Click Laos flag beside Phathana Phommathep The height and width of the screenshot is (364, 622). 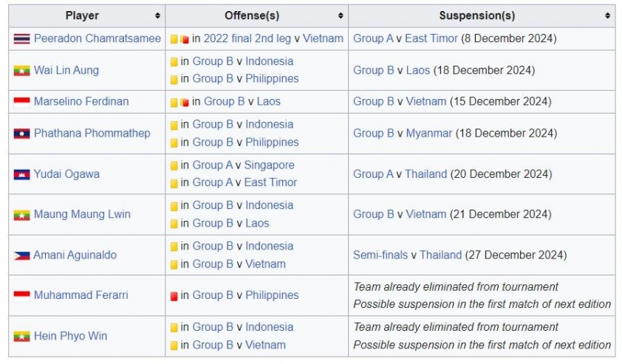point(22,134)
